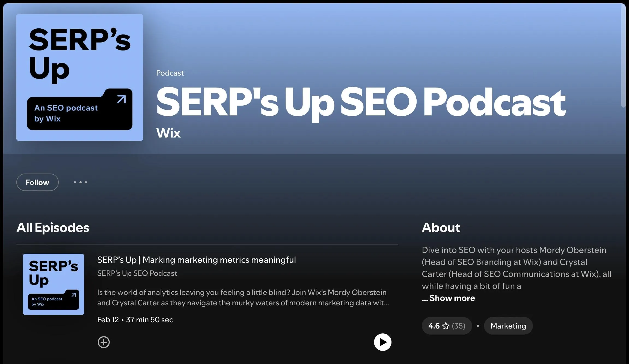Click the 'About' heading
The image size is (629, 364).
pyautogui.click(x=441, y=228)
